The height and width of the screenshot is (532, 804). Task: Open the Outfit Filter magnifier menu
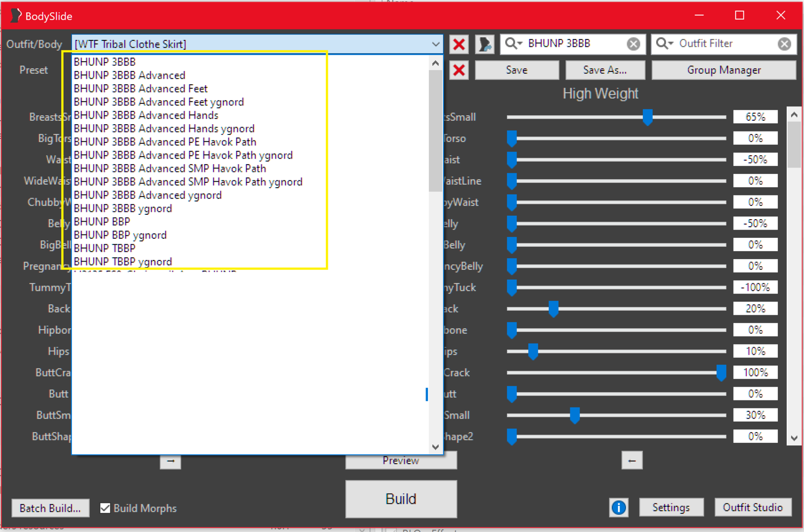tap(664, 43)
